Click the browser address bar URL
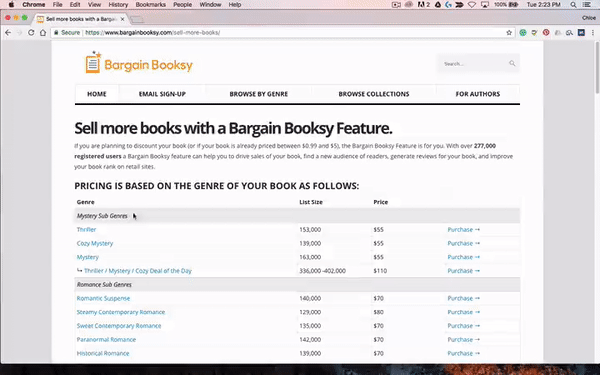Screen dimensions: 600x375 click(152, 33)
